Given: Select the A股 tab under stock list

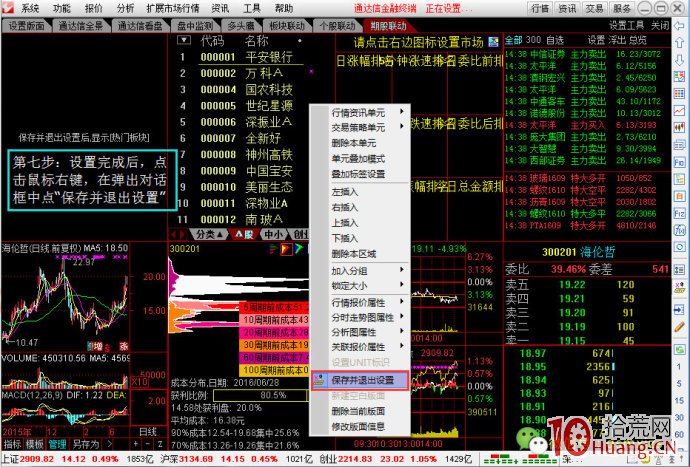Looking at the screenshot, I should [244, 234].
